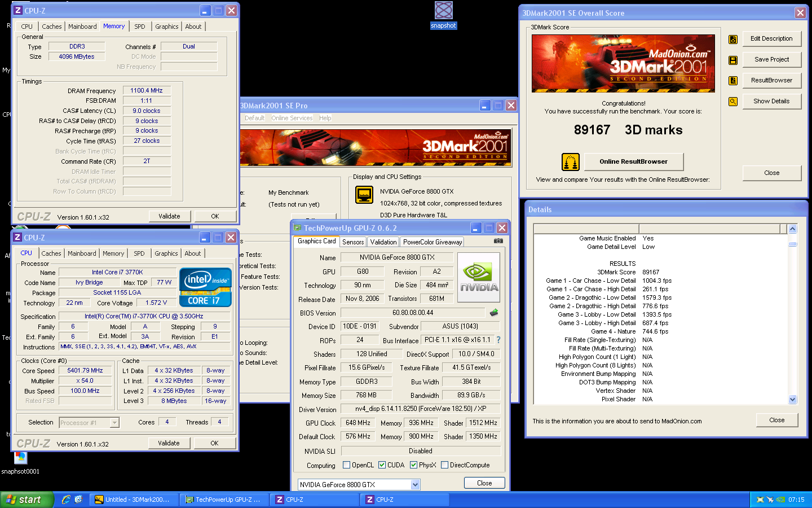
Task: Switch to Untitled - 3DMark2001 taskbar button
Action: 134,500
